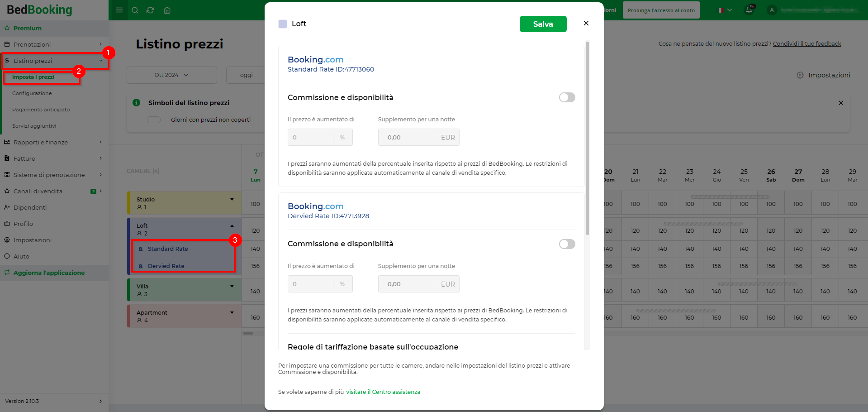
Task: Click the Impostazioni link on right side
Action: [829, 75]
